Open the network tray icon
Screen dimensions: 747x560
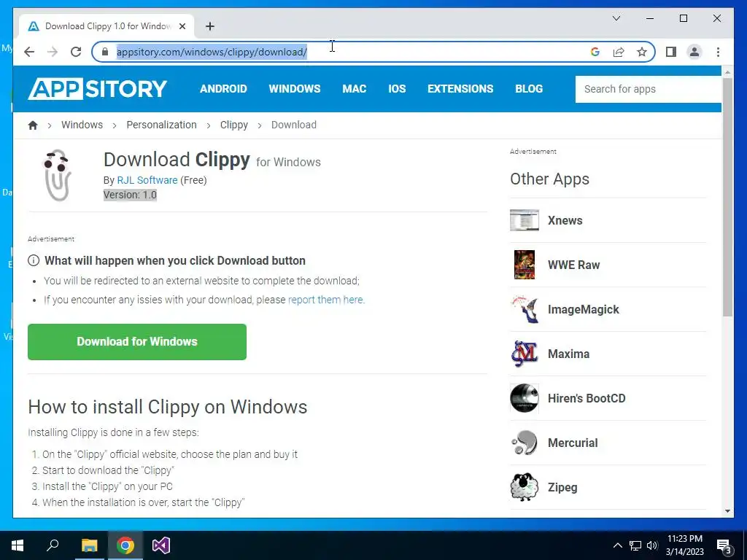[x=635, y=545]
